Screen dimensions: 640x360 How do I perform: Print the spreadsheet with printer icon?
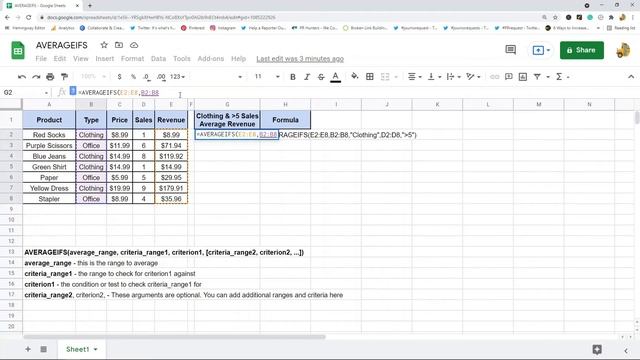point(50,77)
